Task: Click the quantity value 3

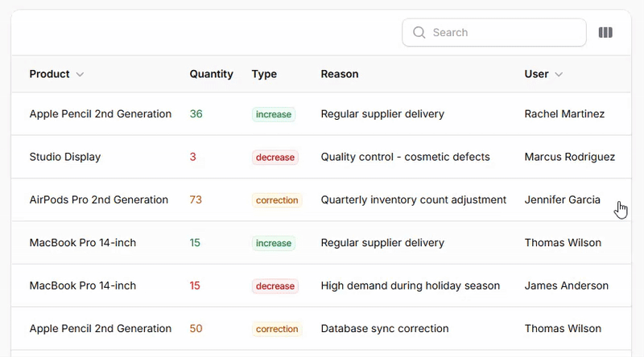Action: [x=192, y=157]
